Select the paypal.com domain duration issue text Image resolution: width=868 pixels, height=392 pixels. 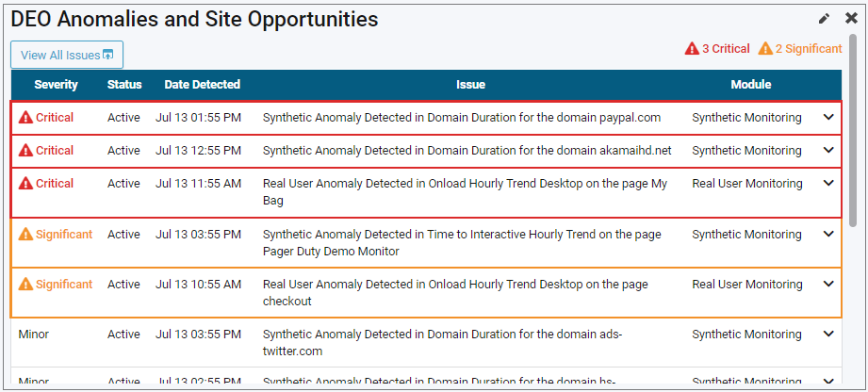(x=462, y=118)
